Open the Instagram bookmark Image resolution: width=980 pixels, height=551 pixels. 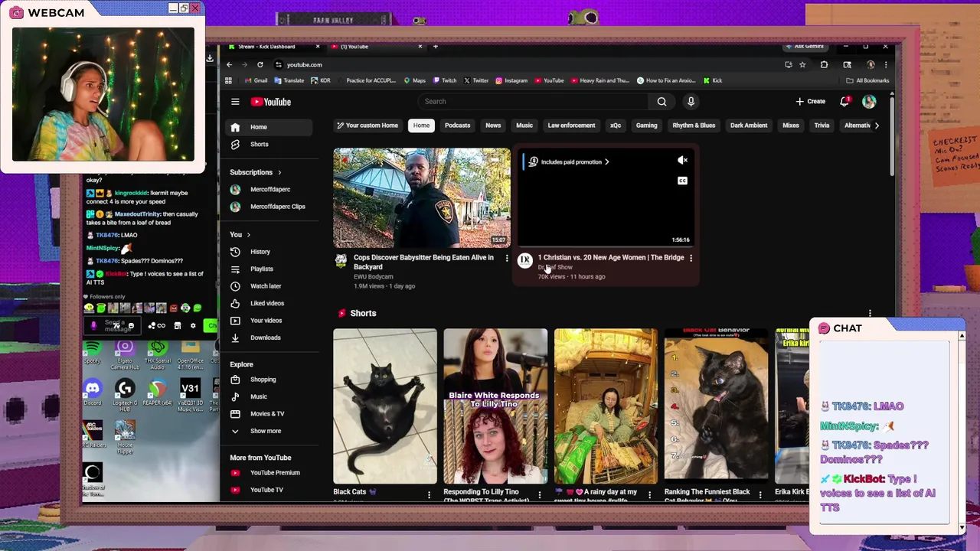[x=511, y=80]
